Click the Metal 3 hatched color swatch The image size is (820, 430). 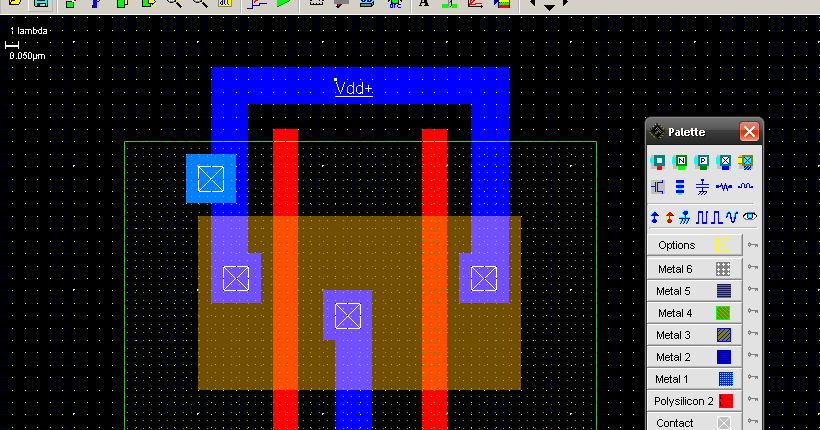724,335
